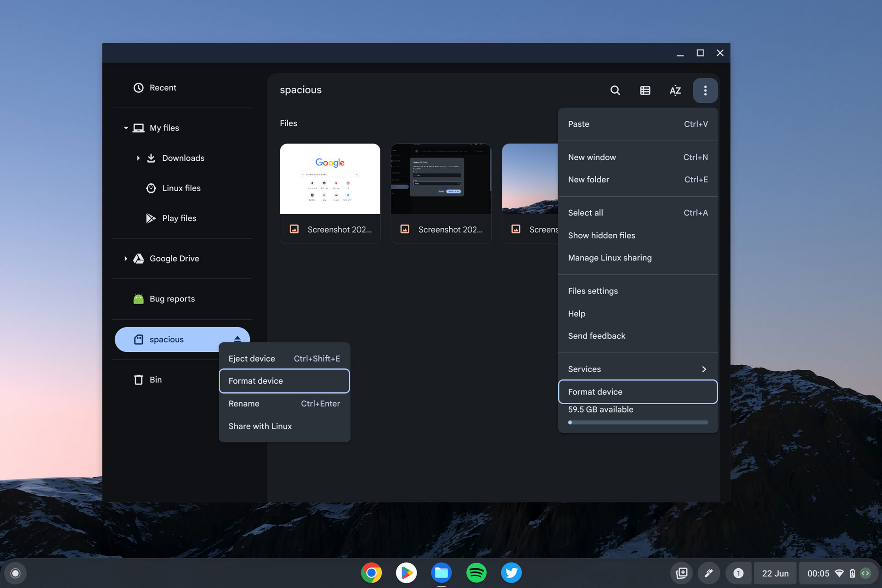Click the Downloads arrow icon
The image size is (882, 588).
coord(151,158)
